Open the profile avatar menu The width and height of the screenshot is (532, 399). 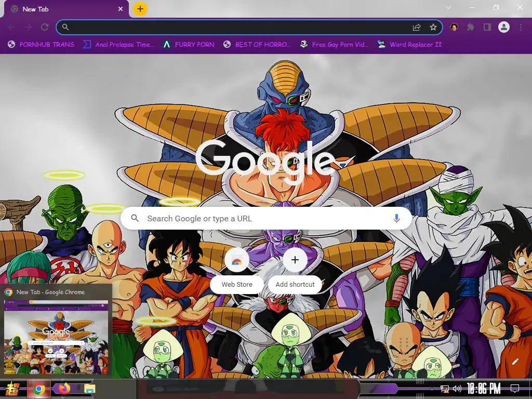[x=504, y=27]
